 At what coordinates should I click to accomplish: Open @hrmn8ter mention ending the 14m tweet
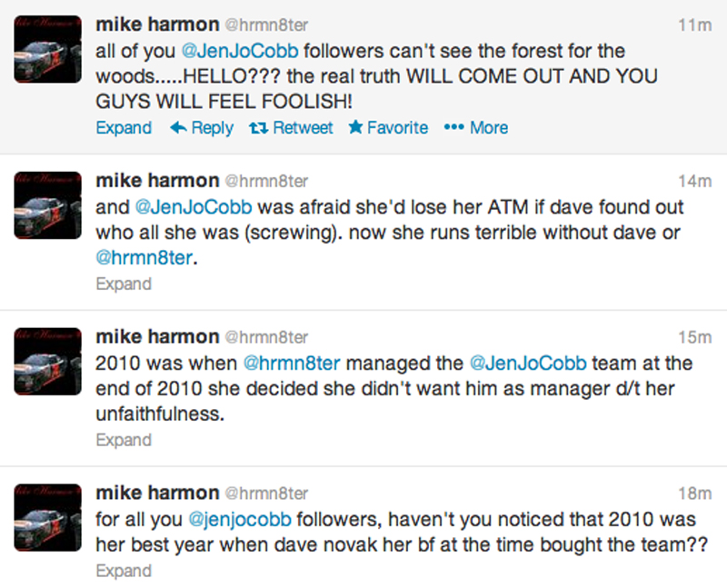144,258
